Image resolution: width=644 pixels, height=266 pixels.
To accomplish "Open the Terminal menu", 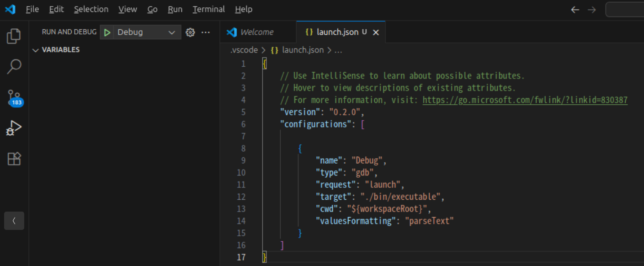I will click(x=208, y=9).
